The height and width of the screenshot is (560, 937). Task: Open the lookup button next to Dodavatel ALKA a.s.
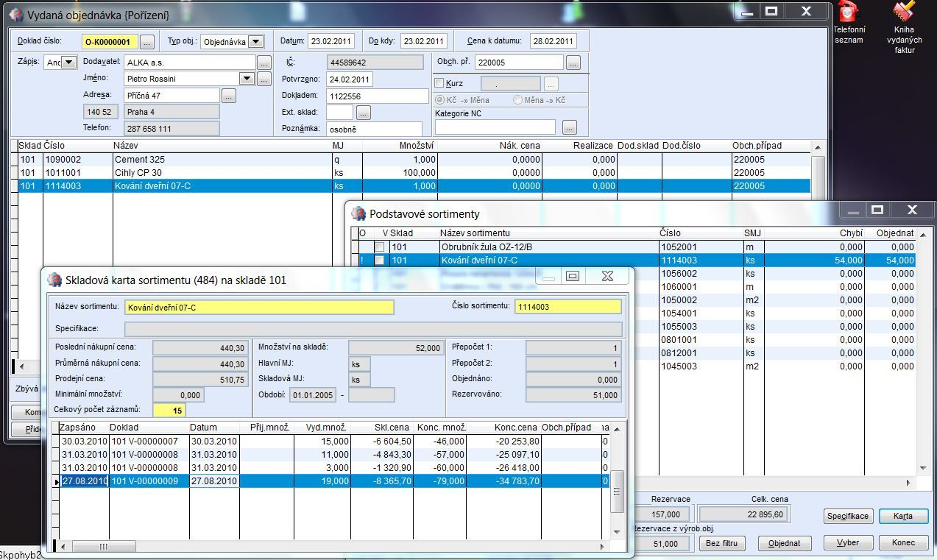[264, 63]
